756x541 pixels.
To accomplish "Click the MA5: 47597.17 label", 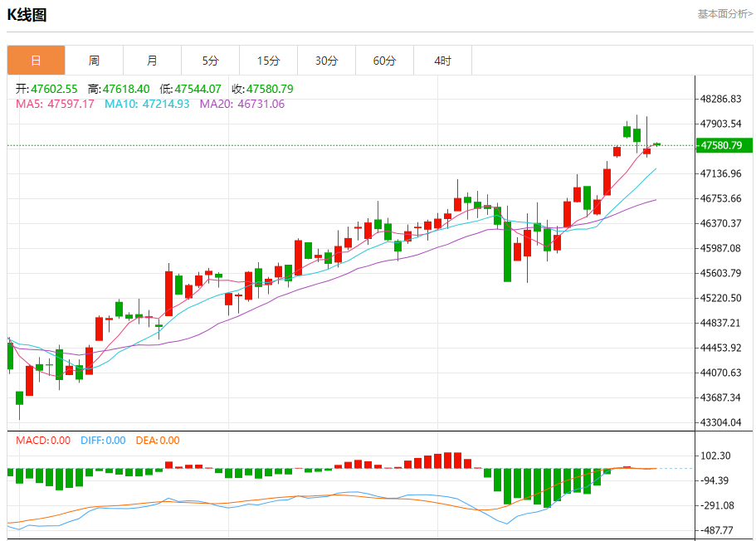I will (x=55, y=104).
